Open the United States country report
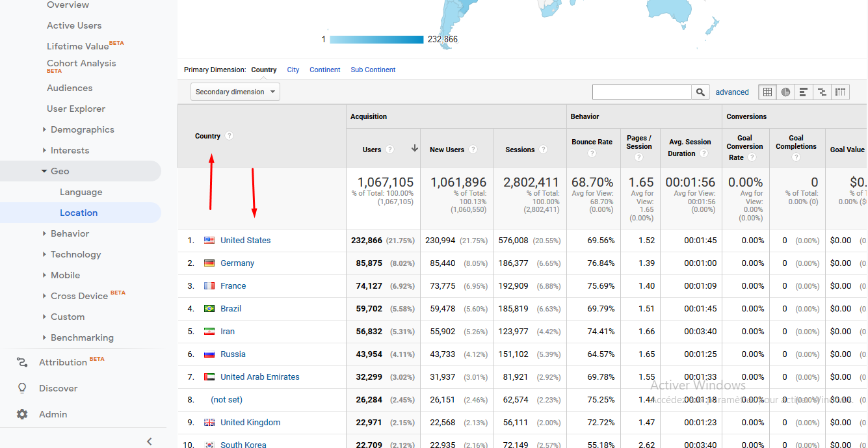The width and height of the screenshot is (868, 448). (245, 240)
